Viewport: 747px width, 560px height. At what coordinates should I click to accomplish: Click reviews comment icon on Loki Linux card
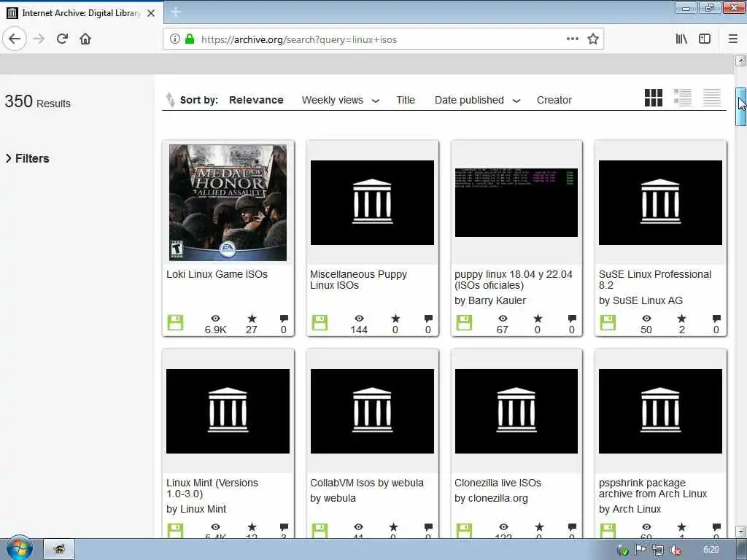pos(284,318)
